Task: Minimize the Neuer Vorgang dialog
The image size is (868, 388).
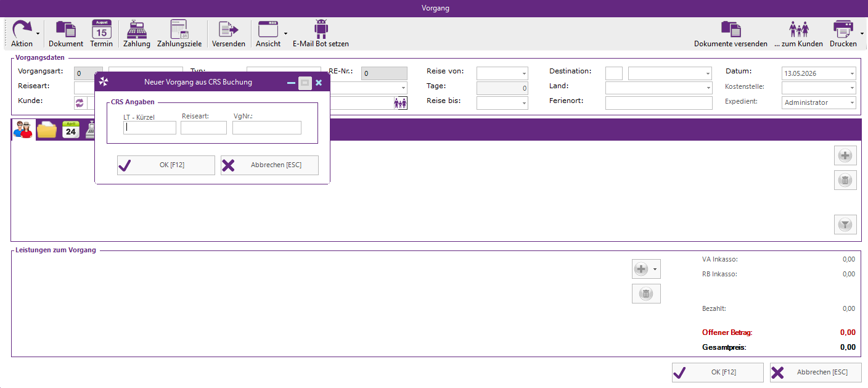Action: (291, 82)
